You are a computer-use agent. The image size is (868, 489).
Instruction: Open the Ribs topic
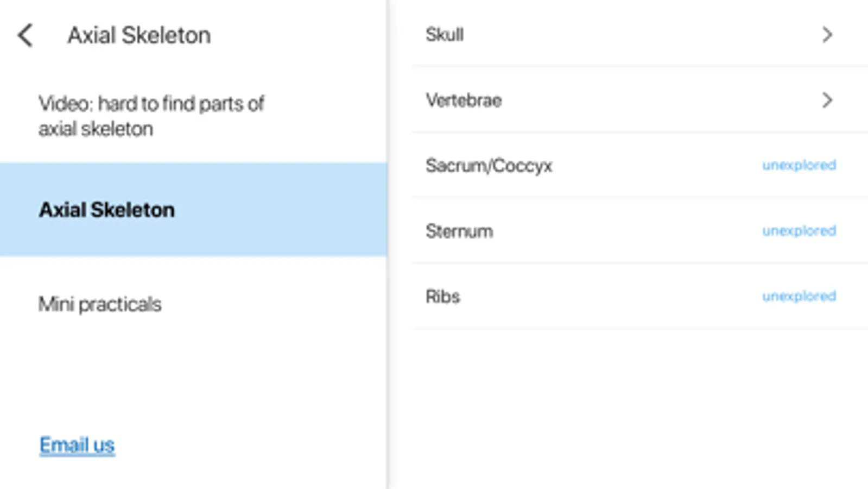[x=442, y=297]
